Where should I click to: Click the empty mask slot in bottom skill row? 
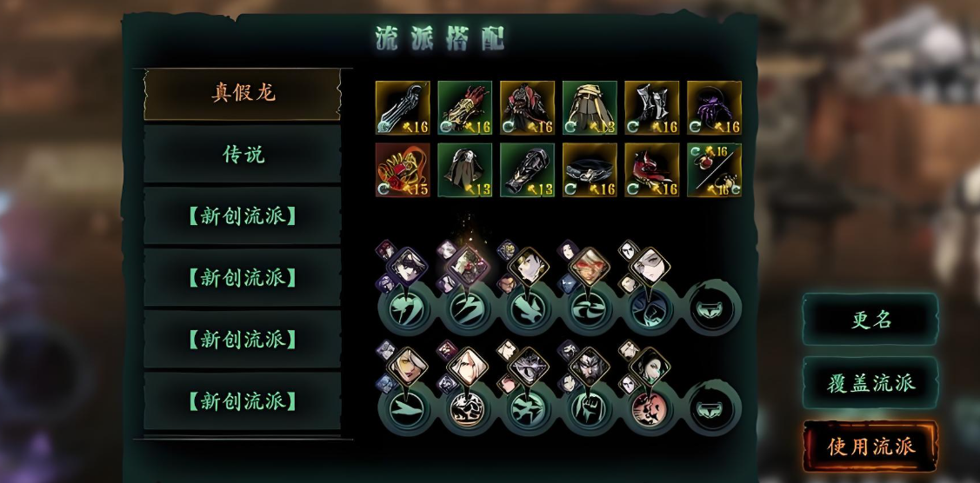point(714,410)
